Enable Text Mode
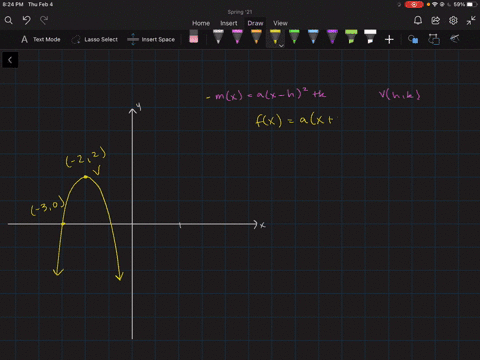The image size is (480, 360). pos(41,39)
